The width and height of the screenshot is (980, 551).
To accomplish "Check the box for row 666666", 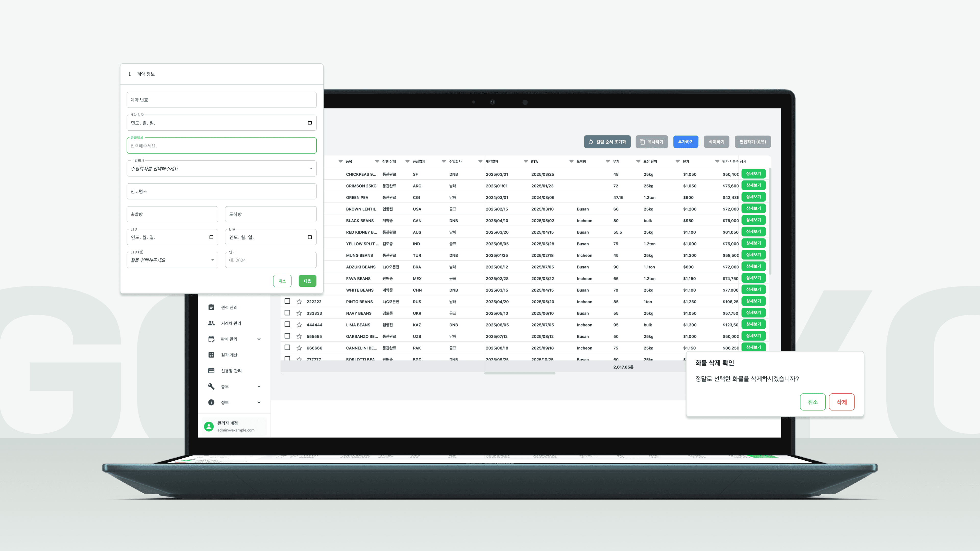I will (x=287, y=347).
